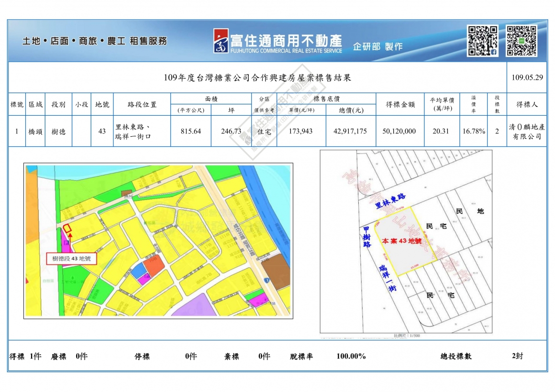Click the '地號' column header
Viewport: 555px width, 392px height.
click(102, 104)
